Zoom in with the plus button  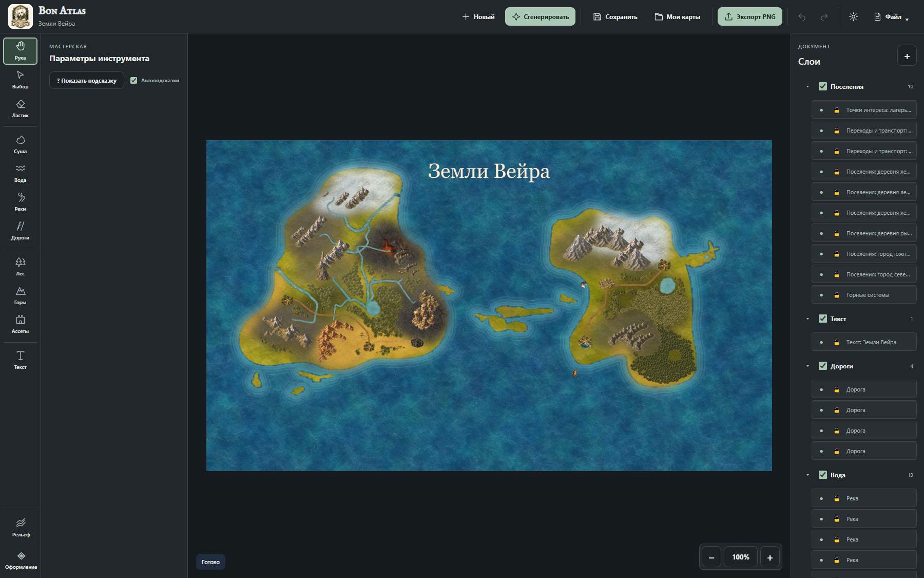(770, 557)
